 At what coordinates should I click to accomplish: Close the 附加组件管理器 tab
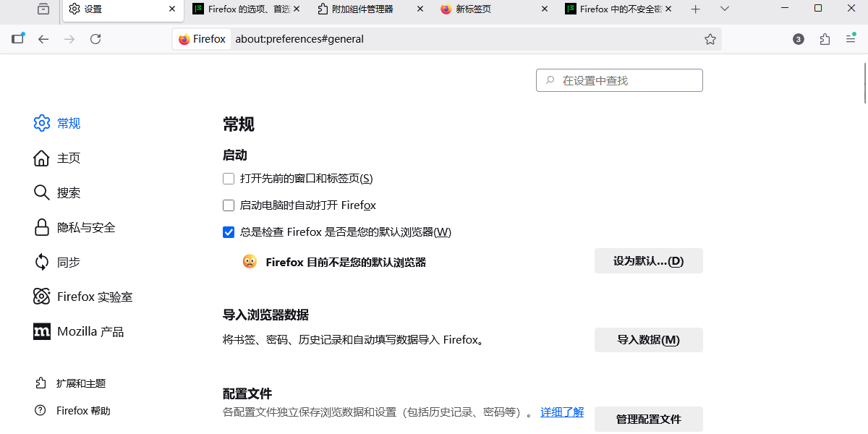(x=420, y=9)
